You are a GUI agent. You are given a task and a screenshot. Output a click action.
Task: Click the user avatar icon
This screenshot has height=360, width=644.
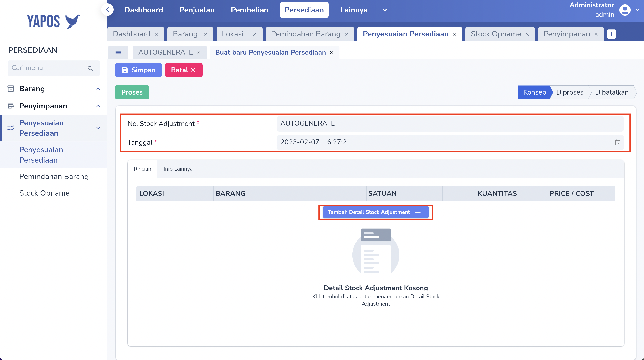click(x=625, y=10)
